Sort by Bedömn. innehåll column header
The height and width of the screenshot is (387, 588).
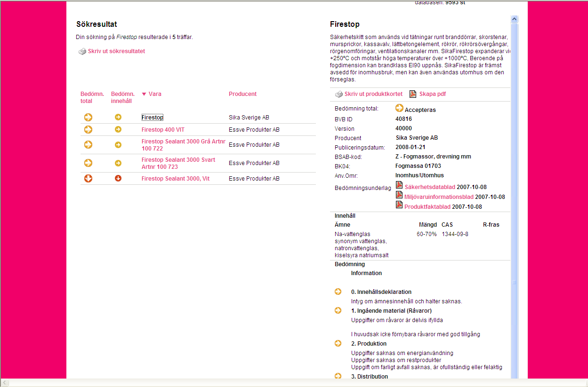pos(123,97)
